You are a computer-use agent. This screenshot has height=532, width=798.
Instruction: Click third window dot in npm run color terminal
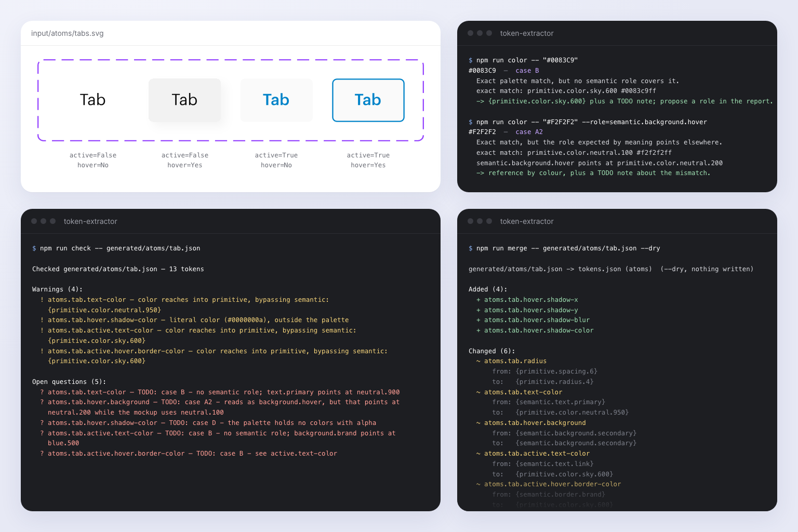click(489, 33)
